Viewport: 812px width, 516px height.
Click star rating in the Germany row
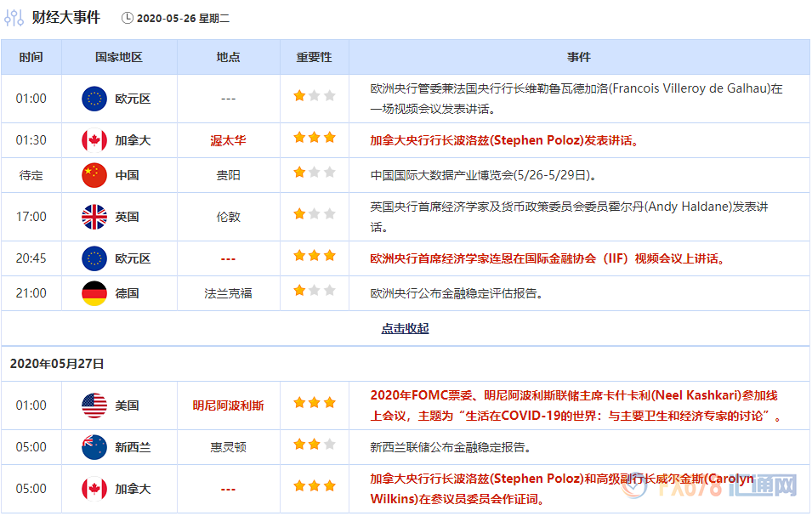315,291
